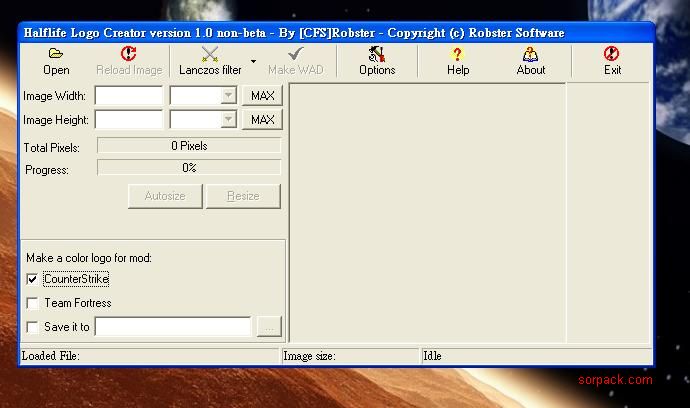Image resolution: width=690 pixels, height=408 pixels.
Task: Open the About dialog icon
Action: point(531,54)
